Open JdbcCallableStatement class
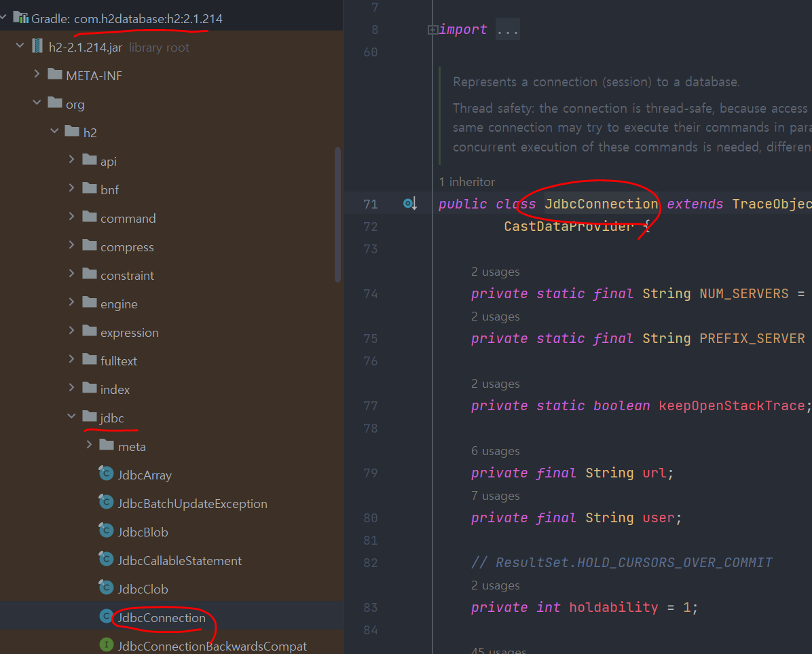Image resolution: width=812 pixels, height=654 pixels. (x=179, y=560)
